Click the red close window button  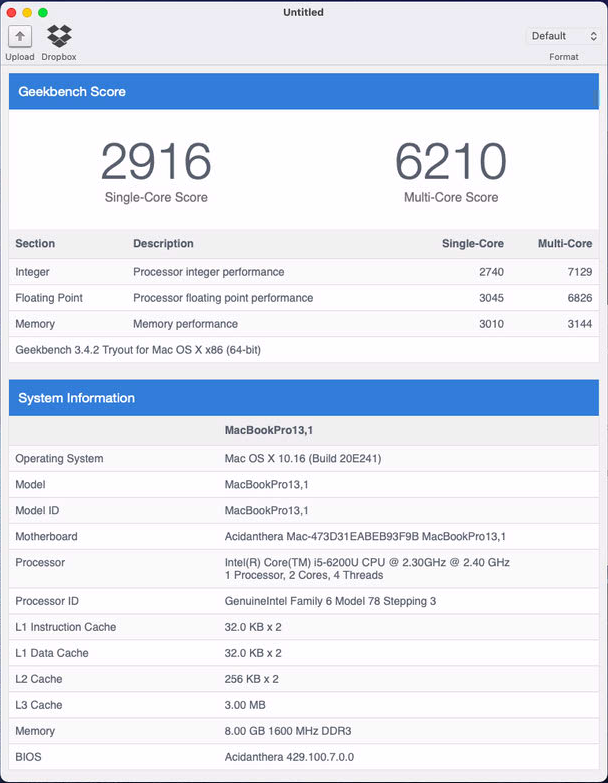tap(11, 12)
